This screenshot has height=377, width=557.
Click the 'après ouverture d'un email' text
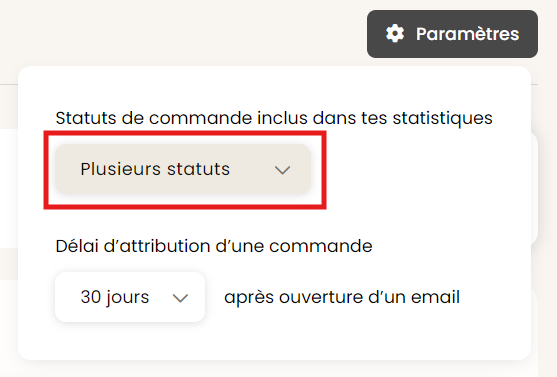point(342,297)
